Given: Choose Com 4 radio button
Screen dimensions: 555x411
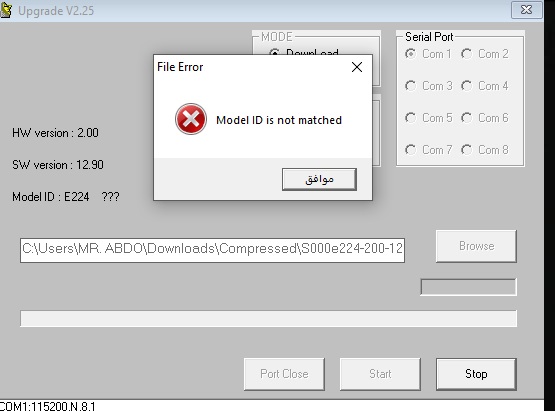Looking at the screenshot, I should 485,86.
